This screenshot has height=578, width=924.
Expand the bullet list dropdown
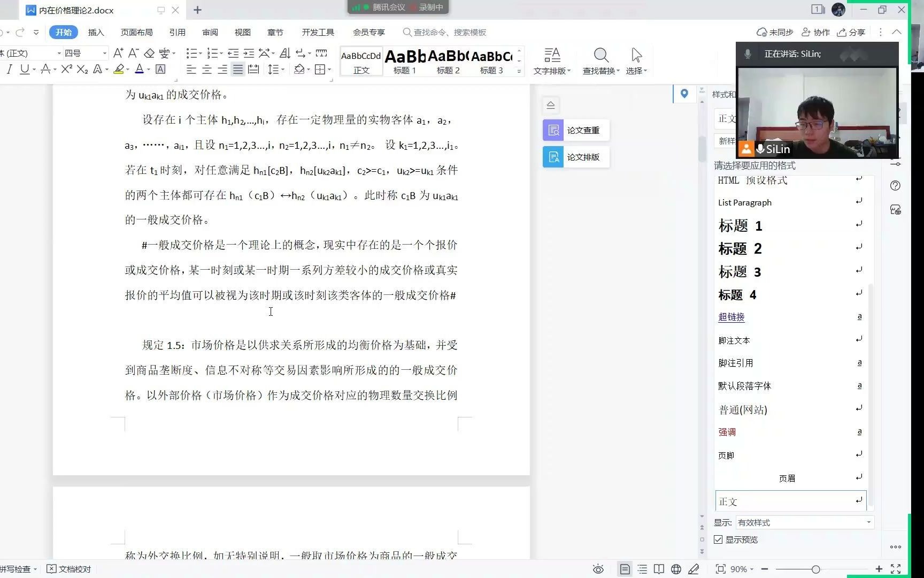tap(200, 54)
